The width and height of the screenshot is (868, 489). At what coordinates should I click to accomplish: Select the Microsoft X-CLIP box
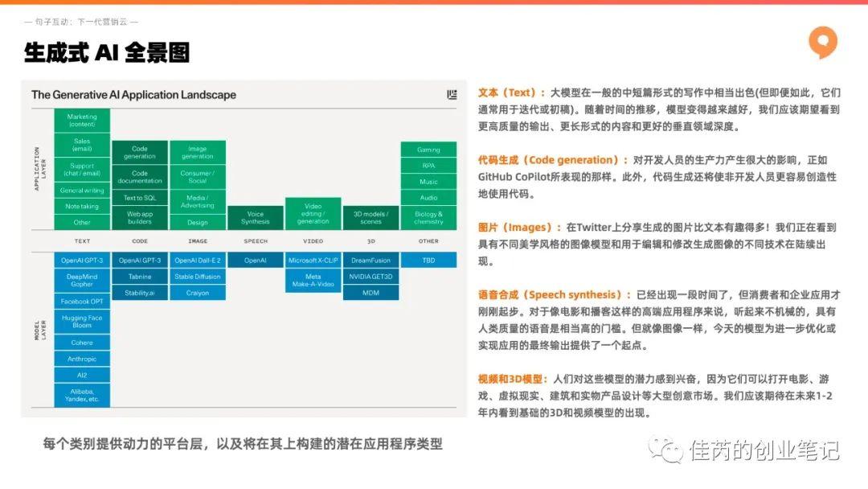313,261
